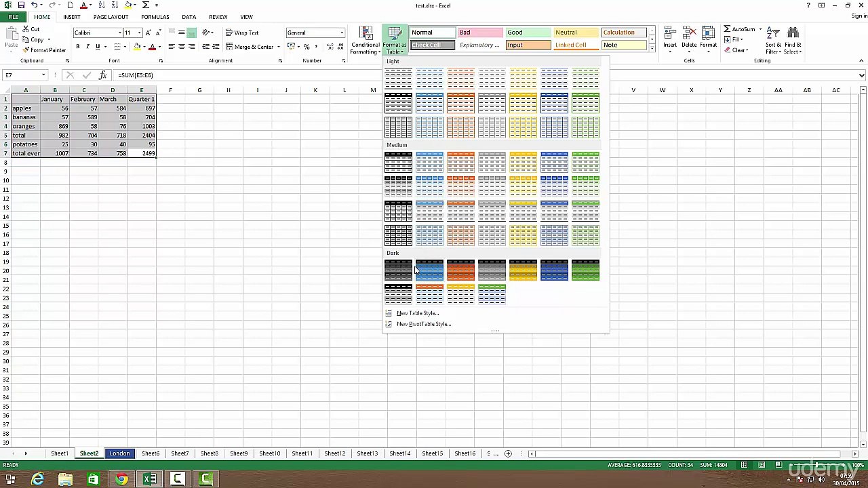The height and width of the screenshot is (488, 868).
Task: Toggle Italic formatting
Action: click(87, 47)
